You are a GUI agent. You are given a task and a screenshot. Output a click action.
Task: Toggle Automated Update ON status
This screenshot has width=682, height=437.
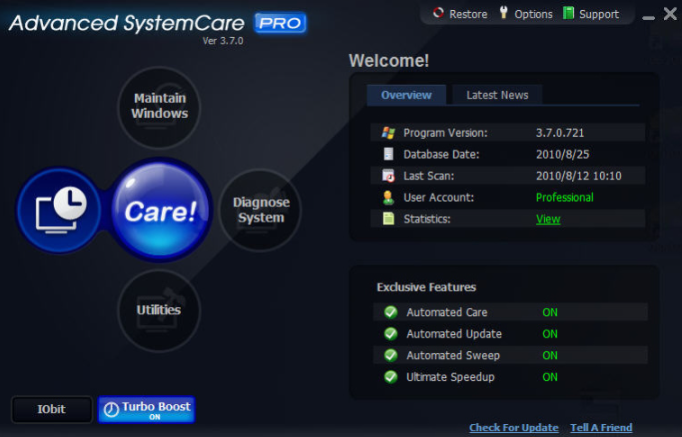coord(550,334)
